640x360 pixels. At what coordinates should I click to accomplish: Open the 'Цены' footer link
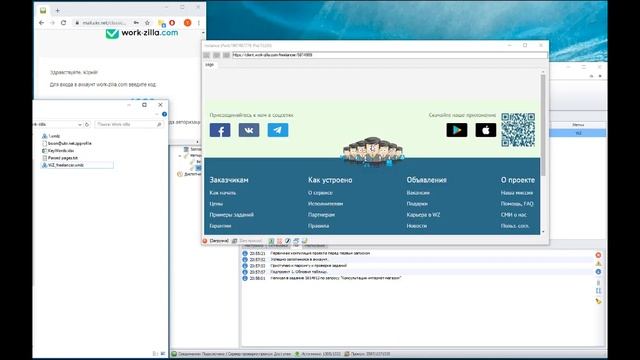(216, 204)
